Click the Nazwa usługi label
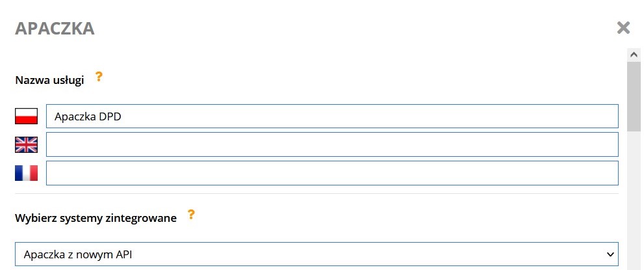This screenshot has height=270, width=644. click(x=49, y=80)
